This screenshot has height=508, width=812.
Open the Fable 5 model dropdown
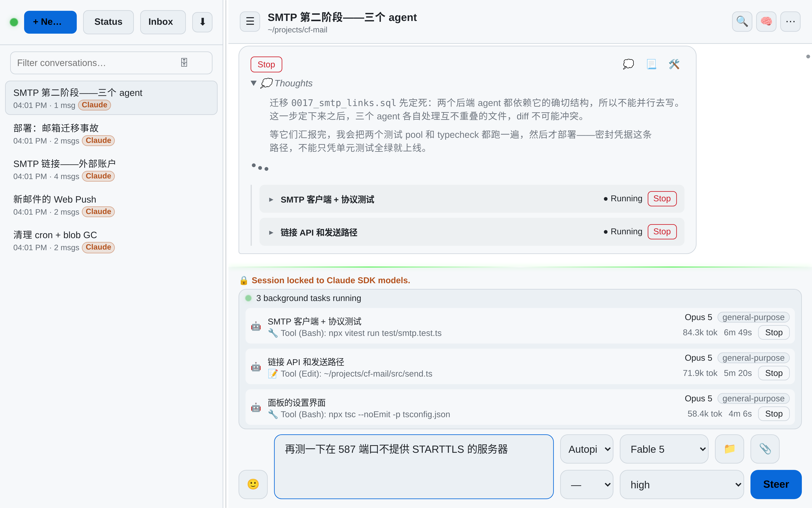(664, 449)
